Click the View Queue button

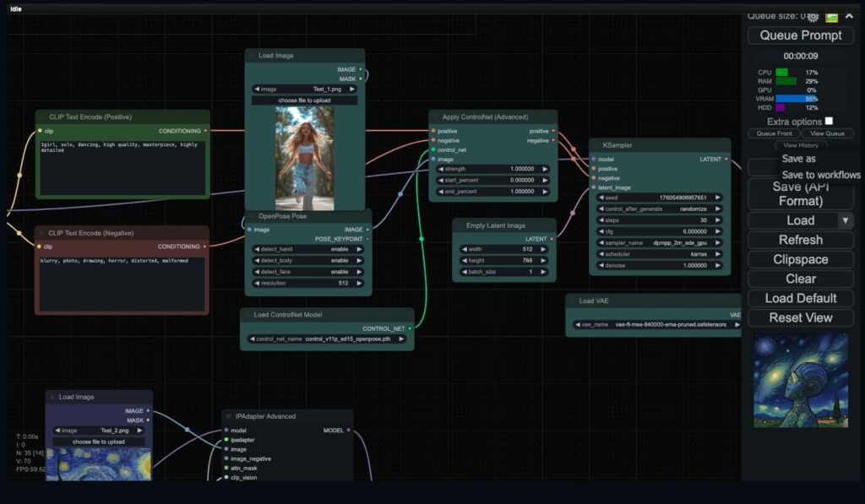[x=827, y=133]
